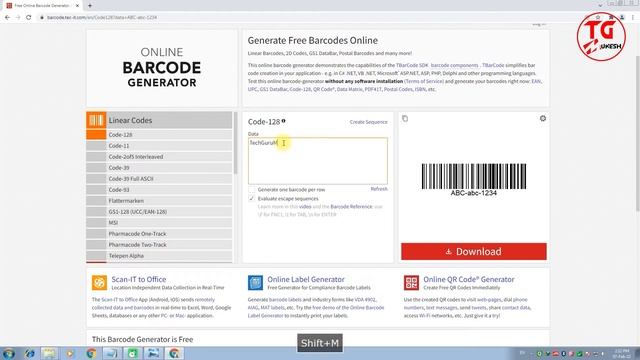This screenshot has height=360, width=640.
Task: Copy barcode using the copy icon
Action: click(405, 118)
